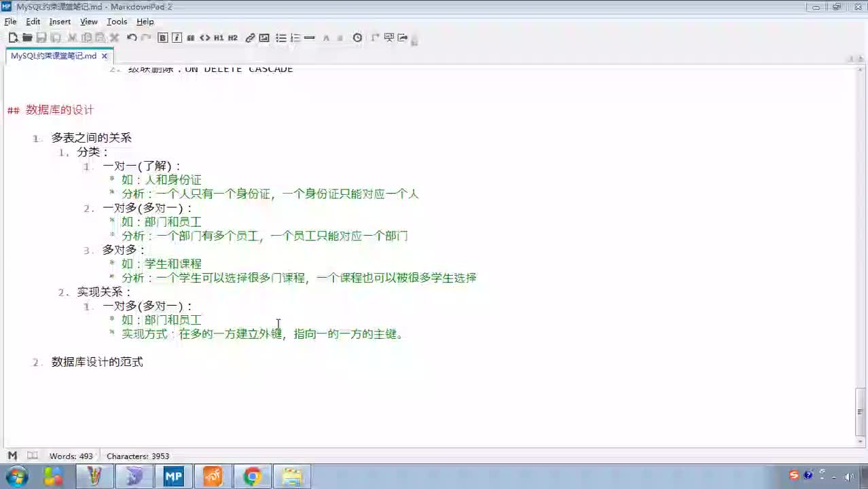Insert a blockquote with the quote icon
Image resolution: width=868 pixels, height=489 pixels.
tap(191, 38)
